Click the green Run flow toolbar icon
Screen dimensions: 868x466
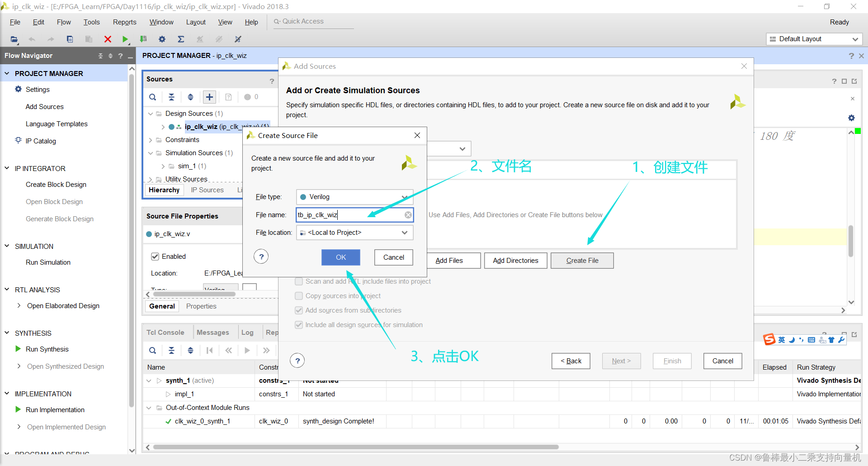click(125, 39)
